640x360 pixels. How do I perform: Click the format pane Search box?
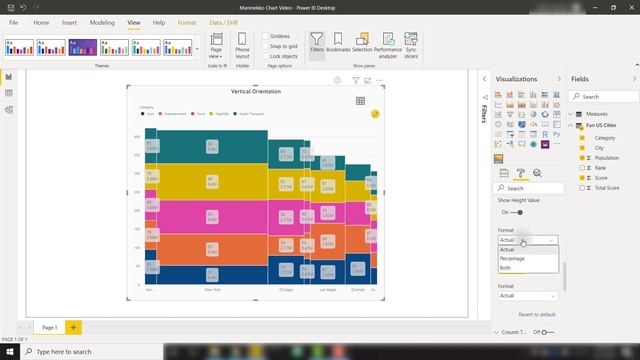[529, 188]
